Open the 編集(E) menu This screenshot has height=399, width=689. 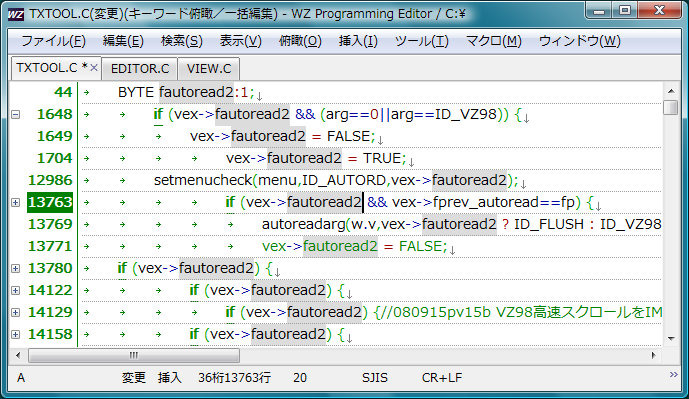123,41
